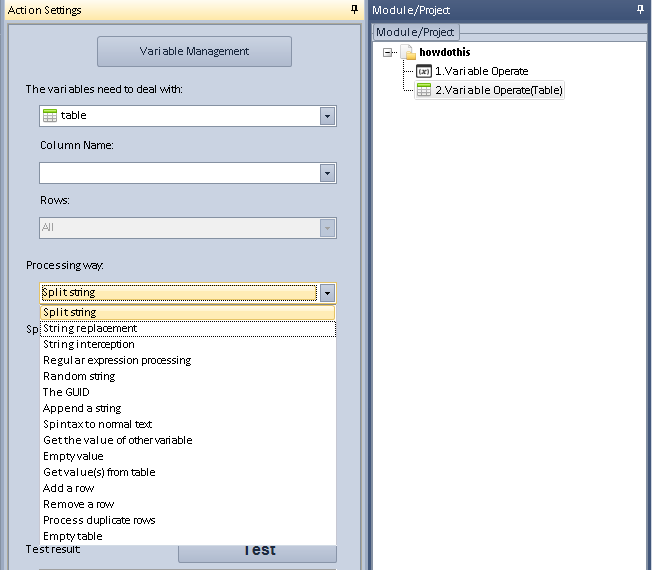
Task: Open Variable Management button
Action: point(194,51)
